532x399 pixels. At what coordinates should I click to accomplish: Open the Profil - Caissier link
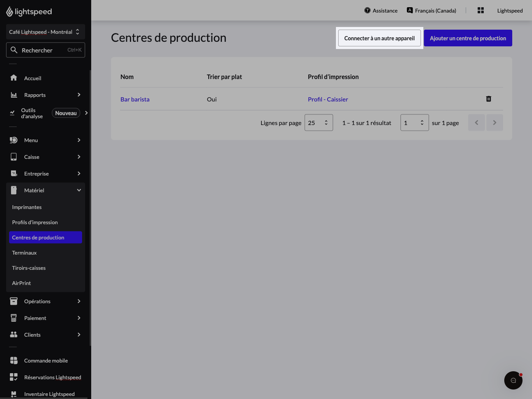[x=328, y=99]
